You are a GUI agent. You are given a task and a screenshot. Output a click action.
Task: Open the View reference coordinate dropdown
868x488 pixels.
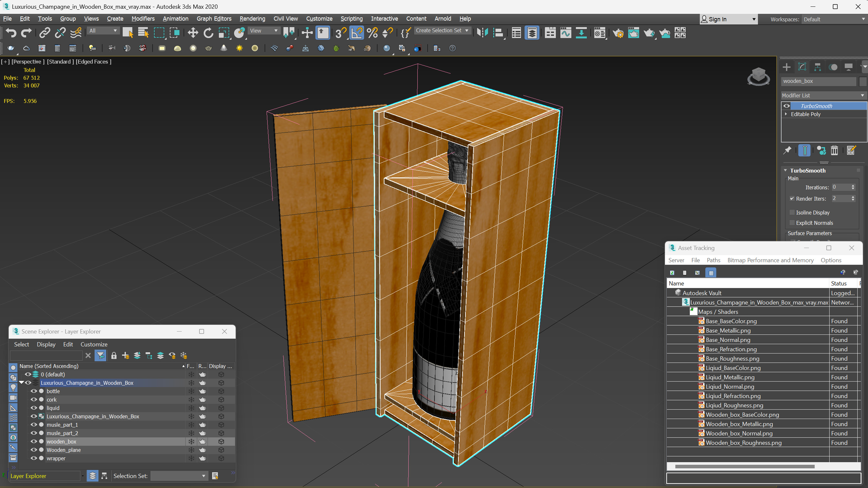264,31
